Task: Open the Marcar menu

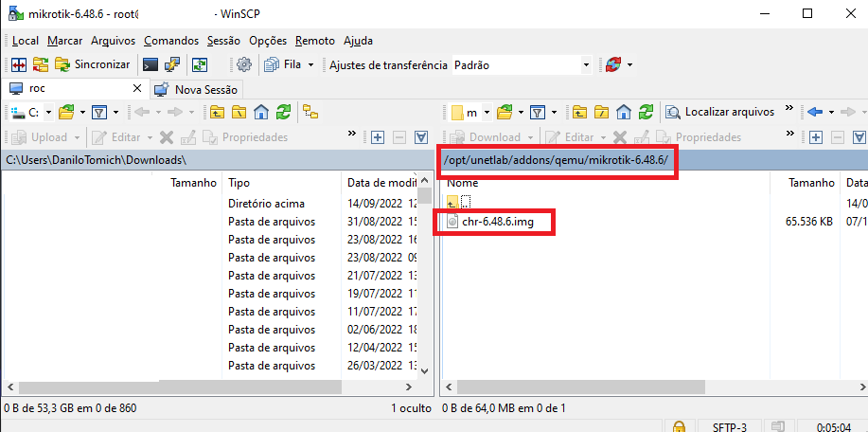Action: 64,41
